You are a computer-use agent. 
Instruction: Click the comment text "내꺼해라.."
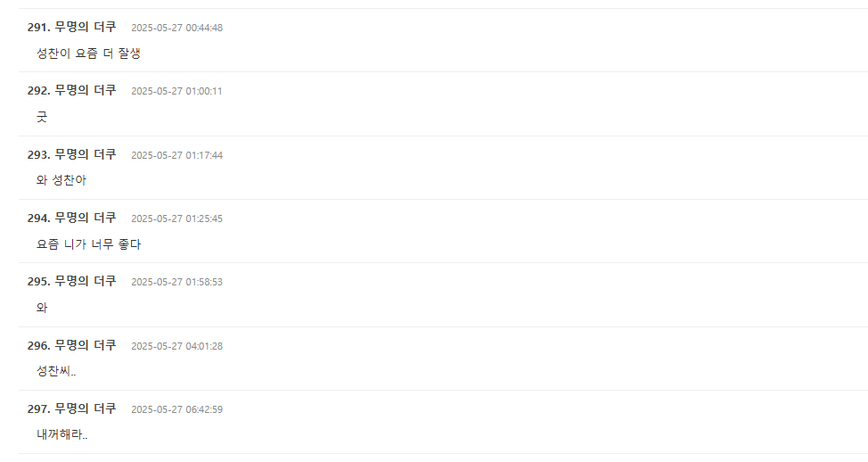point(61,435)
